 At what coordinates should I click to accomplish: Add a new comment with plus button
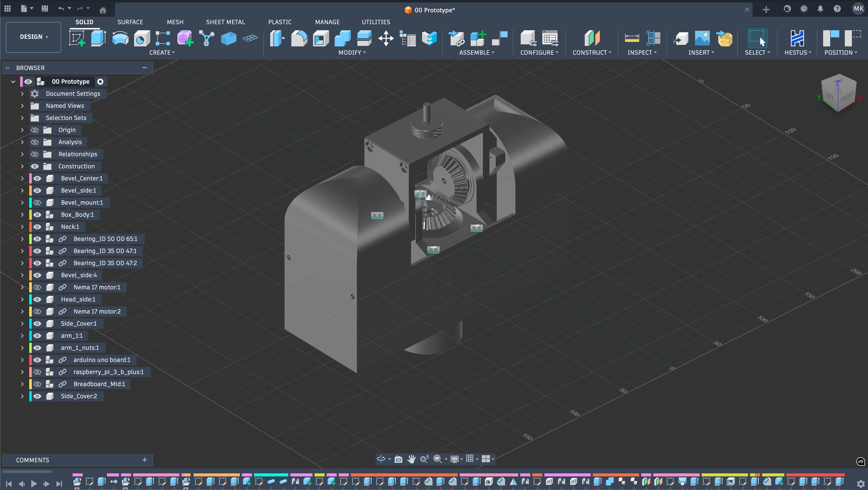pyautogui.click(x=145, y=460)
